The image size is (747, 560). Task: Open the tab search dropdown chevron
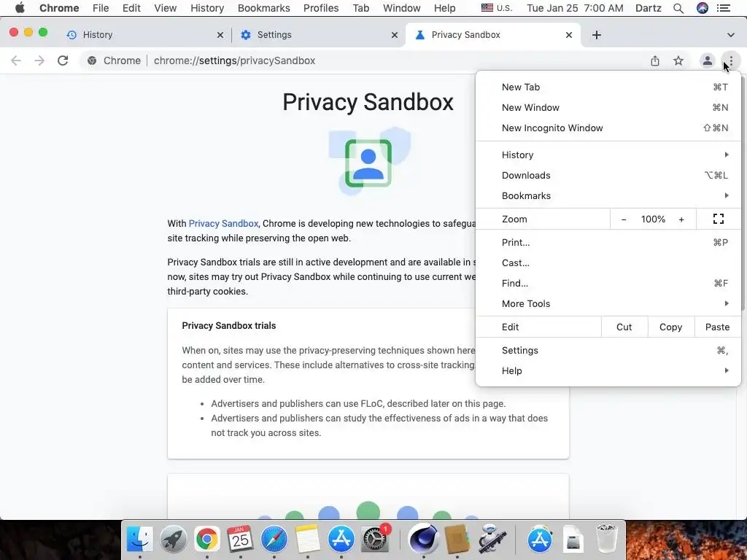(731, 35)
